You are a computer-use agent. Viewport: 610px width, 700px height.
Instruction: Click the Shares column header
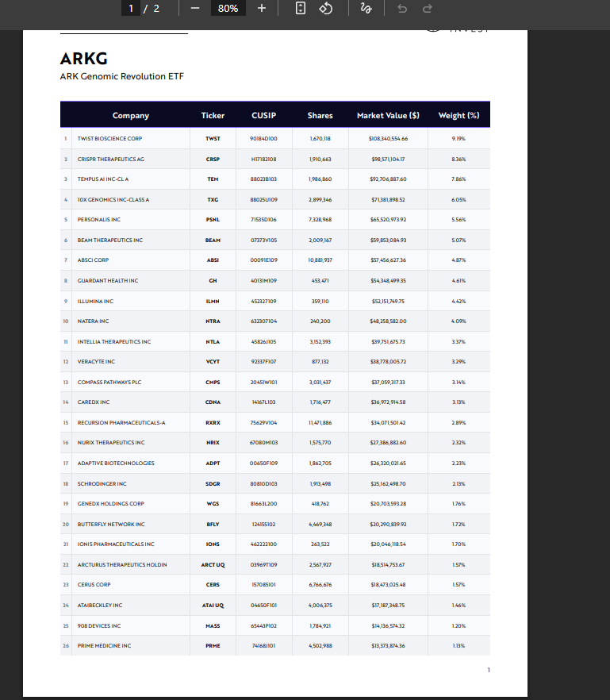320,116
